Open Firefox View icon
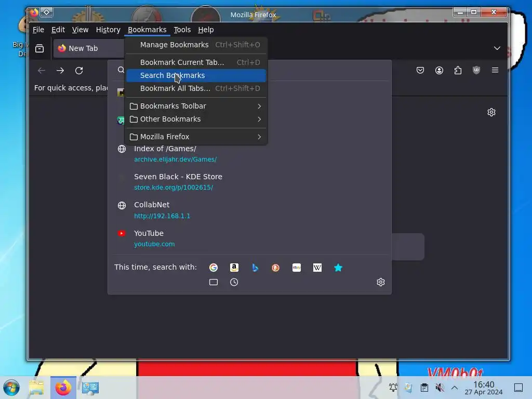This screenshot has height=399, width=532. pos(39,48)
